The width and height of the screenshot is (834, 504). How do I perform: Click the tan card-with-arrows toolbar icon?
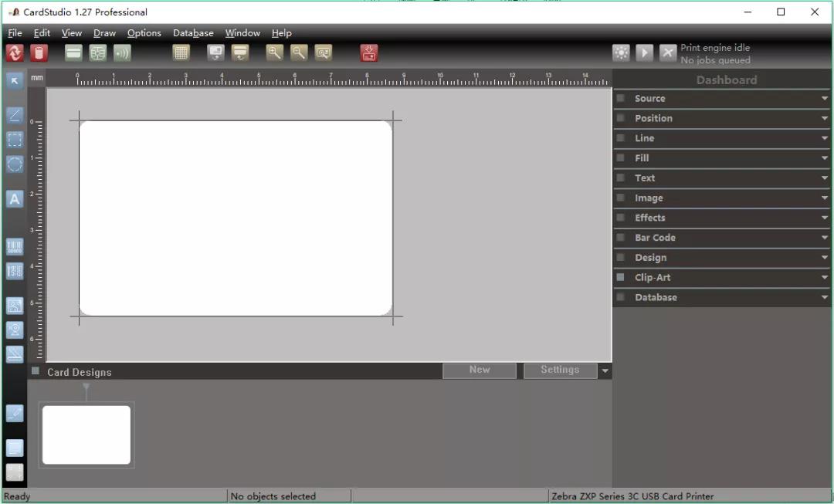[240, 52]
